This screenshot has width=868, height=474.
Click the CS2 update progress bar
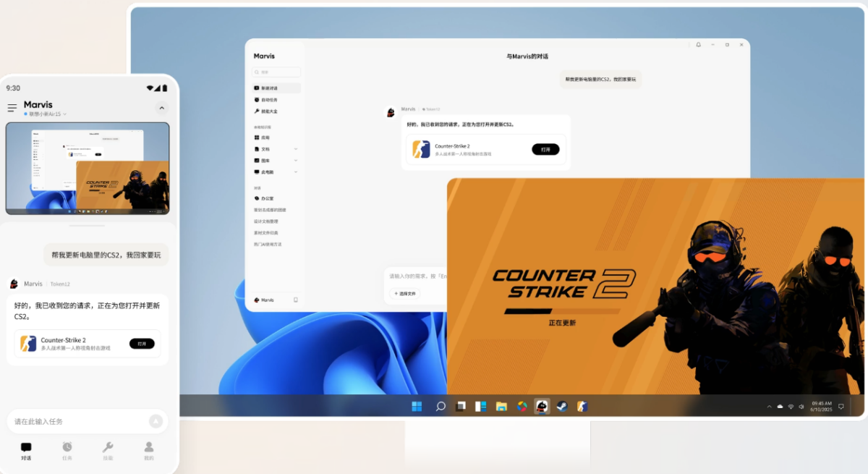pos(562,311)
